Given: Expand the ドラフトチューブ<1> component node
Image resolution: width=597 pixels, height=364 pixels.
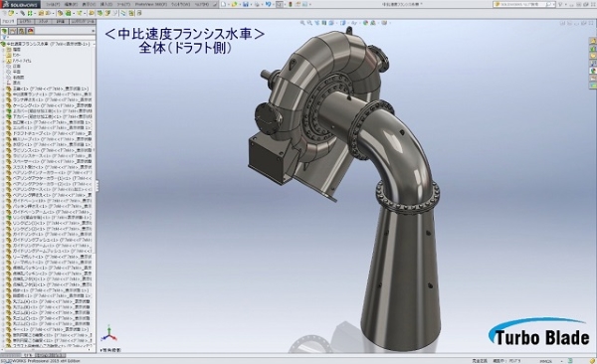Looking at the screenshot, I should point(3,133).
